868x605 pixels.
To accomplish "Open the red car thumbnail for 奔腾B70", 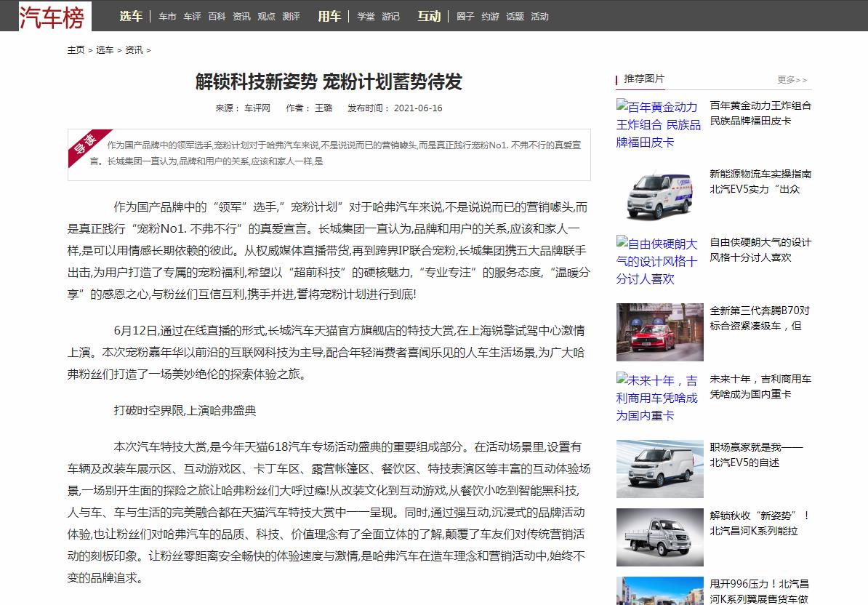I will tap(660, 332).
